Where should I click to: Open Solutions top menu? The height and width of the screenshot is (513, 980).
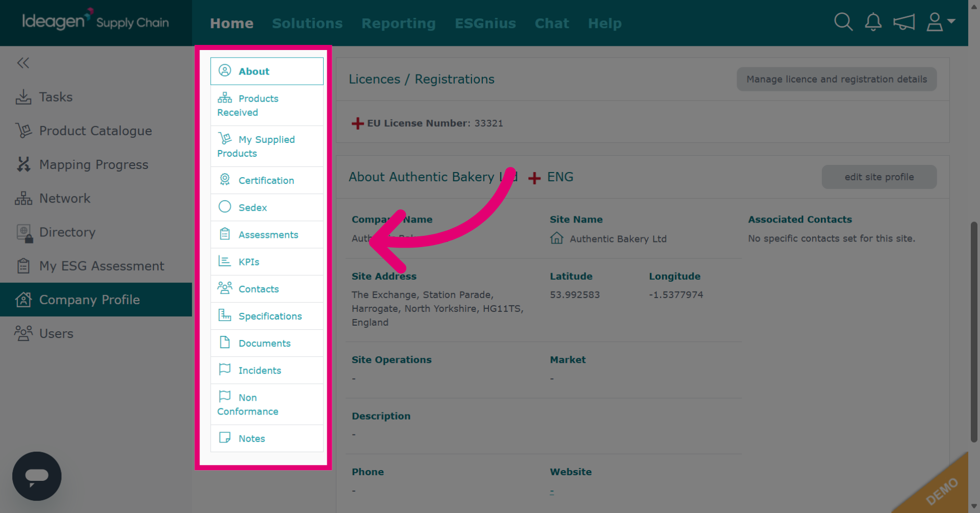point(307,23)
